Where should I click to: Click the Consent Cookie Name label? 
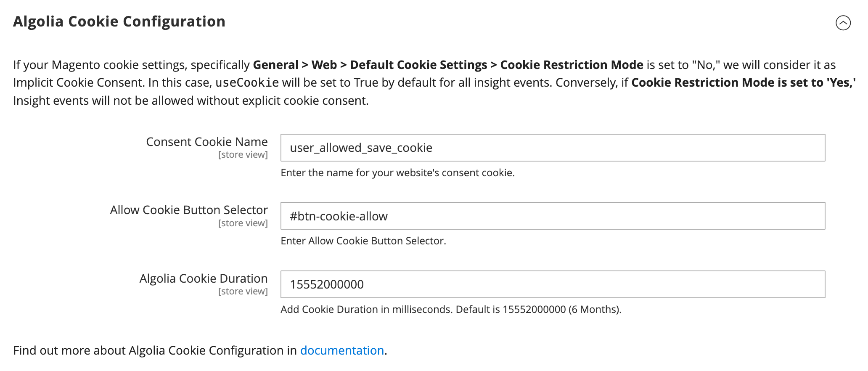click(207, 142)
